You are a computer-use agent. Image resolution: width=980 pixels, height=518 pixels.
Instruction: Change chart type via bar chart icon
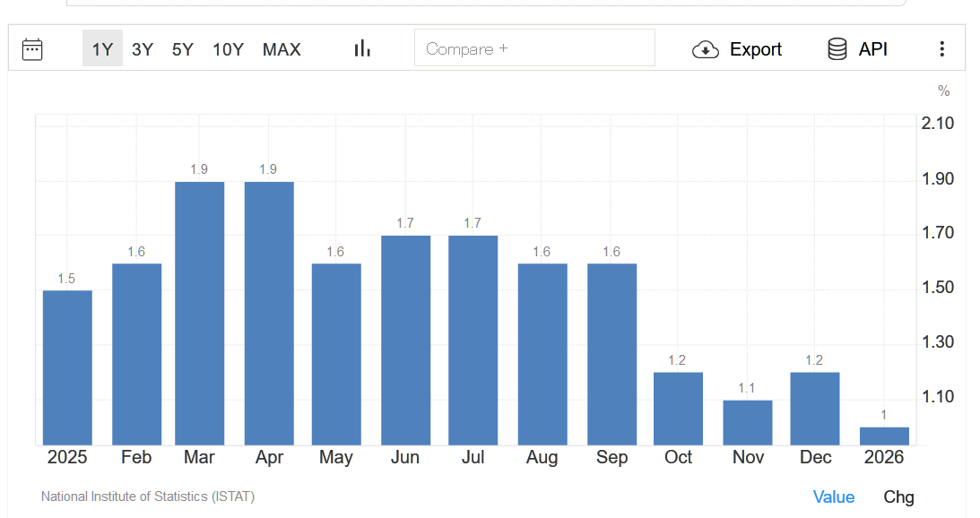tap(362, 48)
